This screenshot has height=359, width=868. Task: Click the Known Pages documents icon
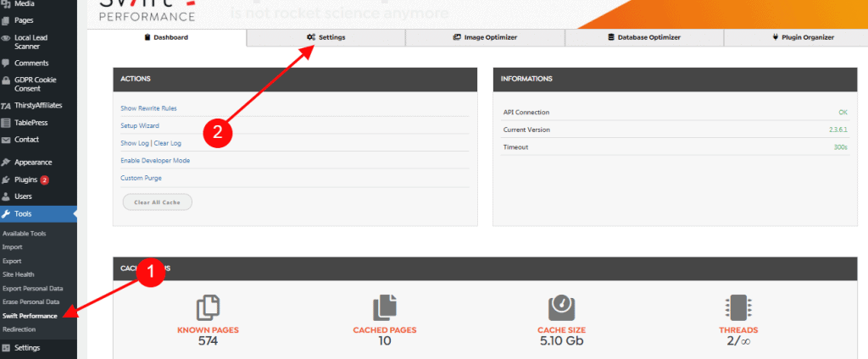[x=209, y=307]
